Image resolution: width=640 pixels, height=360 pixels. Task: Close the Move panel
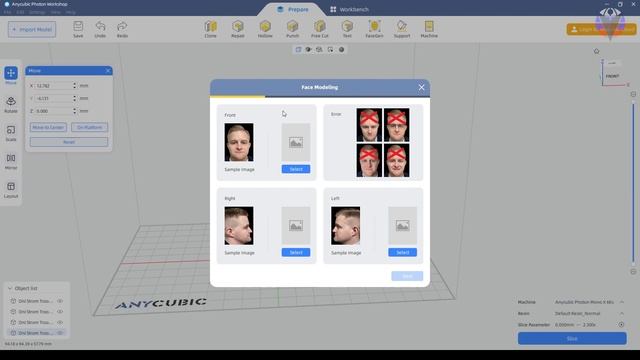pos(108,71)
